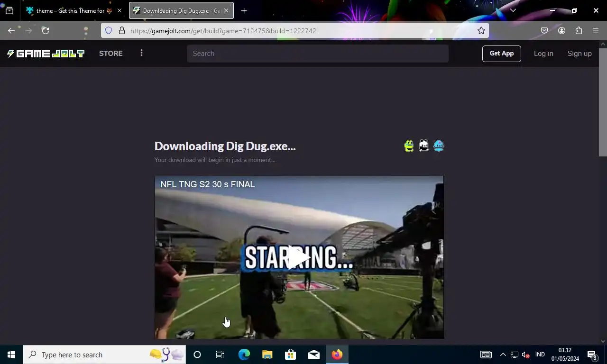607x364 pixels.
Task: Launch Microsoft Edge from taskbar
Action: (x=244, y=355)
